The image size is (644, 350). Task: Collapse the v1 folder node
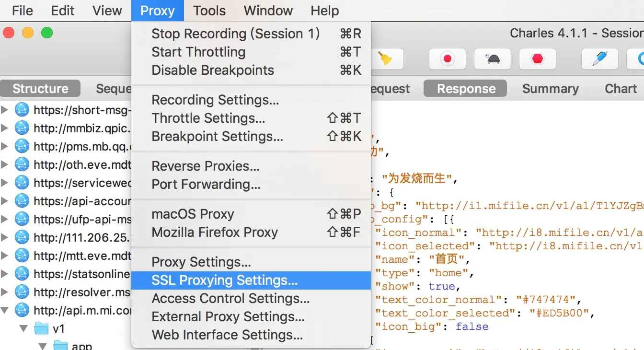click(x=23, y=329)
